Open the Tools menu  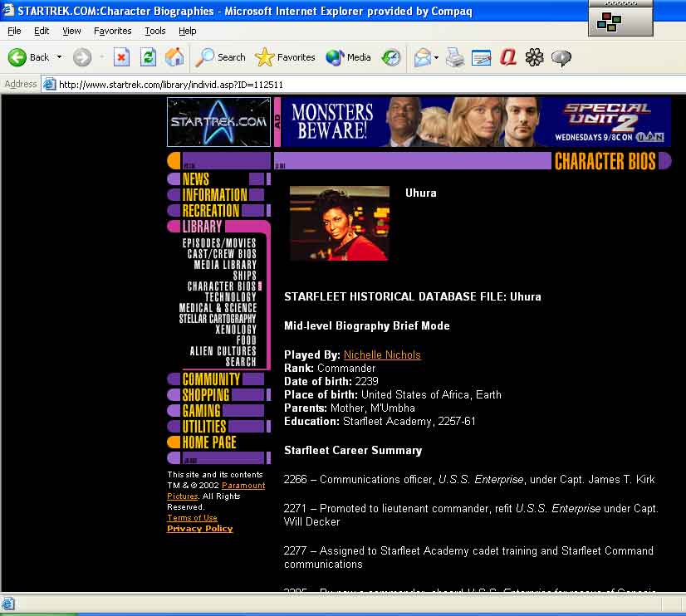point(154,31)
